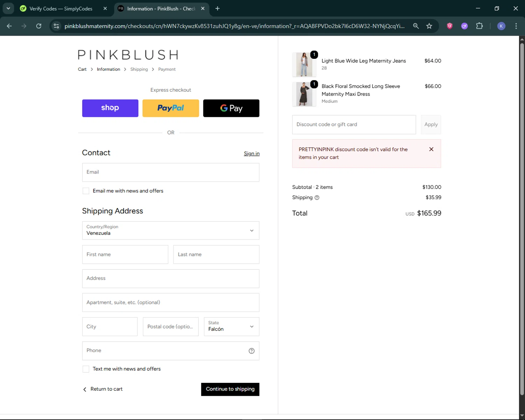Click the zoom magnifier icon in address bar
The width and height of the screenshot is (525, 420).
416,26
